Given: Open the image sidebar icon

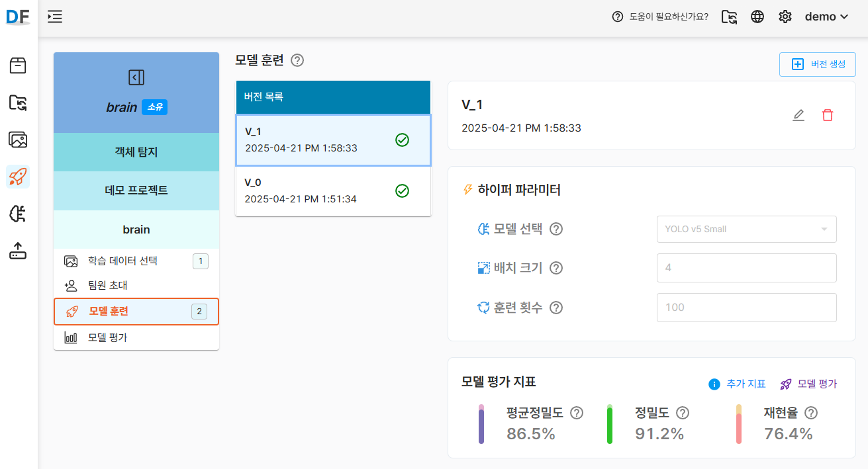Looking at the screenshot, I should tap(18, 140).
